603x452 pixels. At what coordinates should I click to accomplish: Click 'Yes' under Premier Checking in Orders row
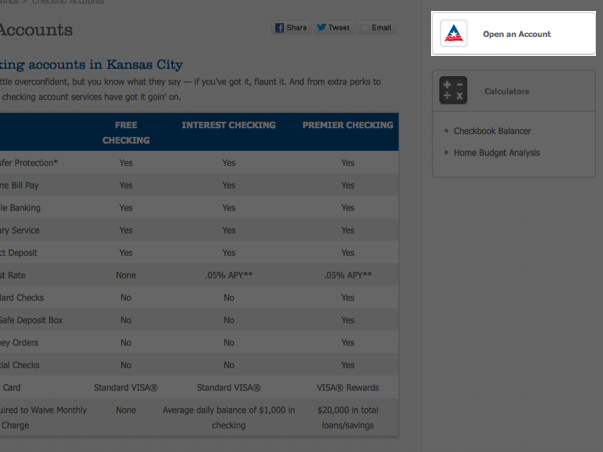(348, 342)
